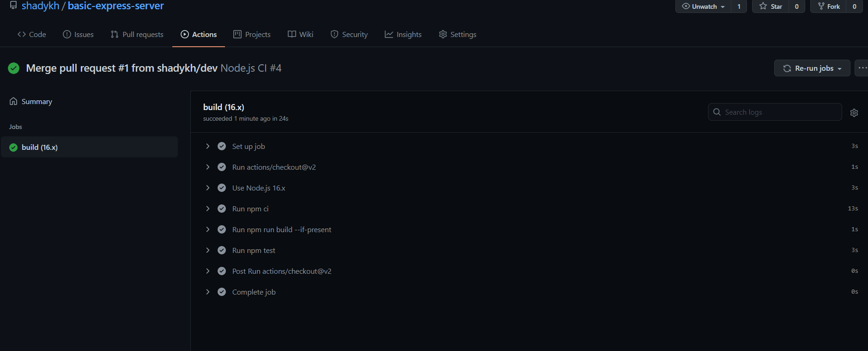Viewport: 868px width, 351px height.
Task: Click the repository icon beside shadykh
Action: [13, 6]
